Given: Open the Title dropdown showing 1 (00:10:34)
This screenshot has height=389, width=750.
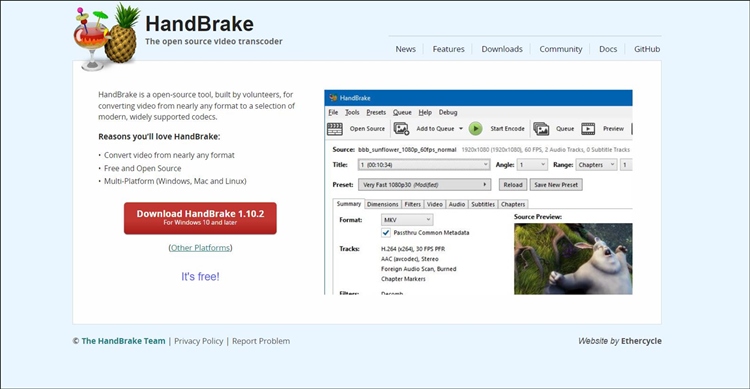Looking at the screenshot, I should pos(424,165).
